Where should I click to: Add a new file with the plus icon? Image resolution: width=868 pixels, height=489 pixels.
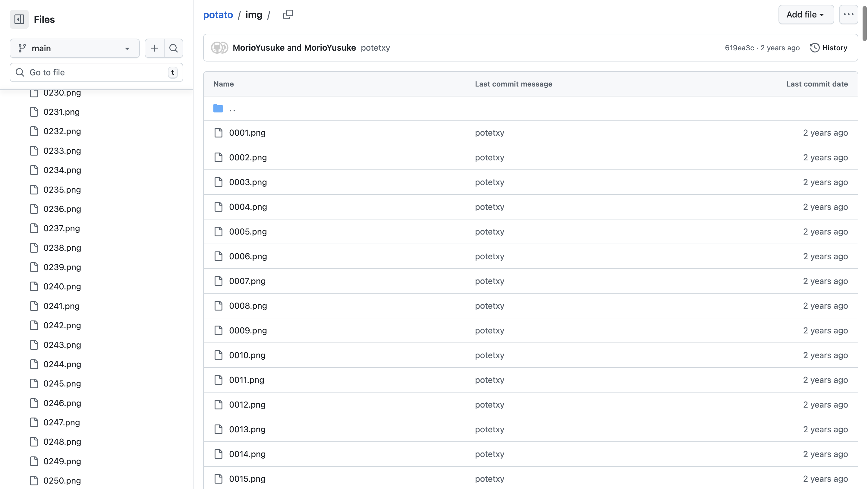pyautogui.click(x=154, y=48)
